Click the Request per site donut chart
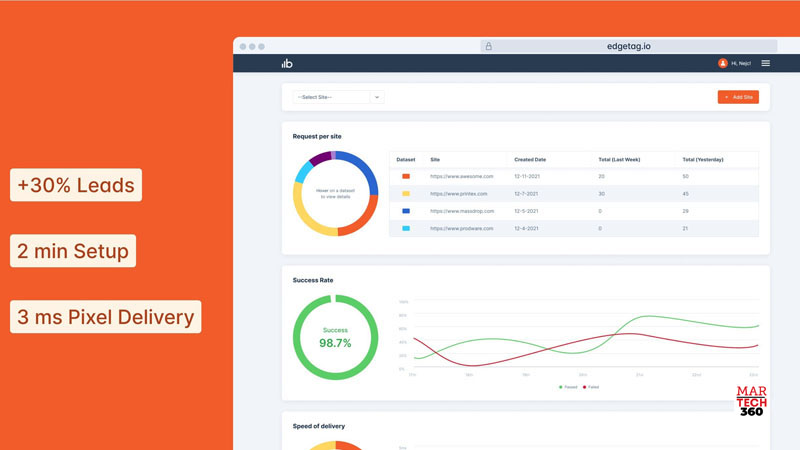This screenshot has width=800, height=450. tap(336, 193)
